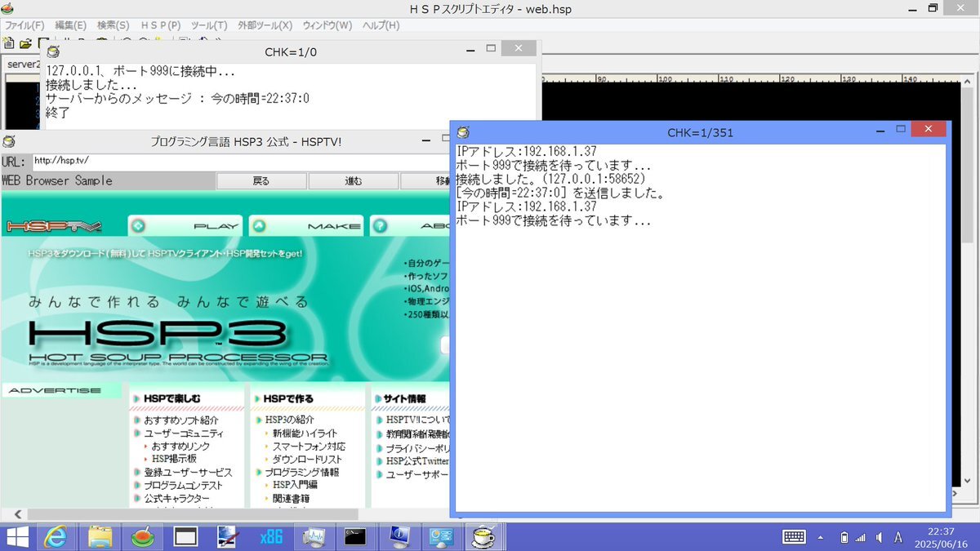Open the 外部ツール(X) menu
Screen dimensions: 980x551
265,25
